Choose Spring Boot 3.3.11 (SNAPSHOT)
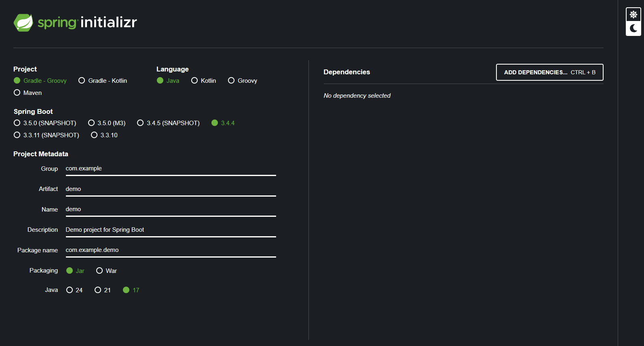The image size is (644, 346). [x=46, y=135]
